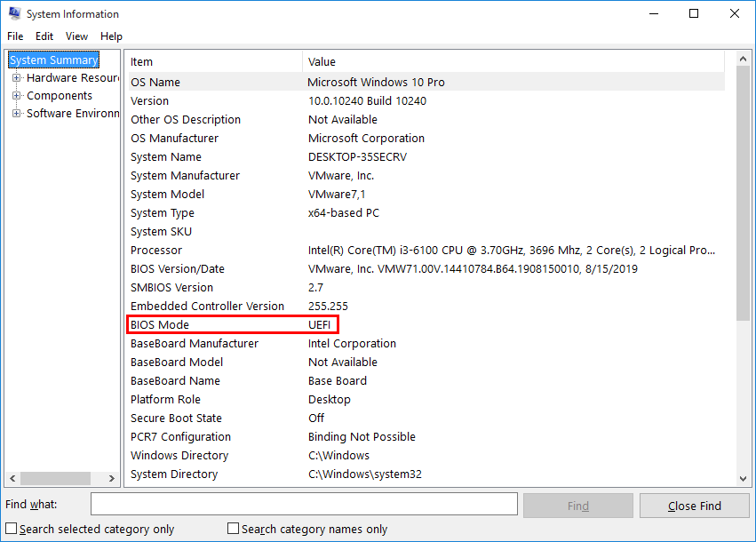Select the OS Manufacturer row
Image resolution: width=756 pixels, height=542 pixels.
click(426, 139)
